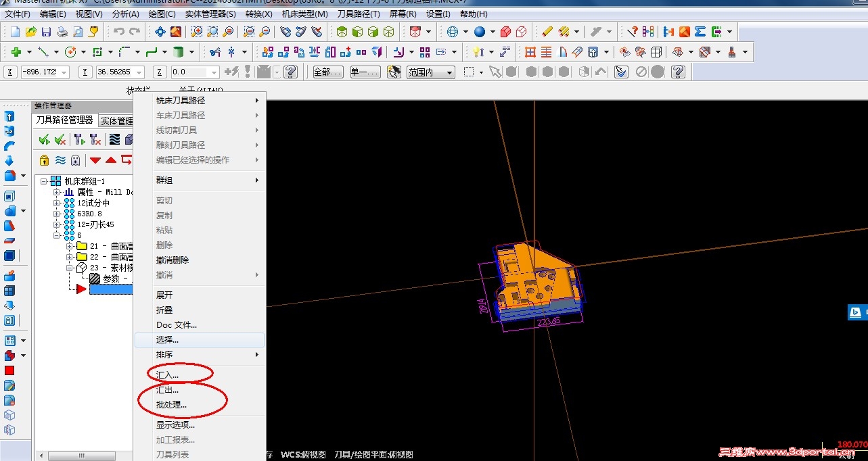The height and width of the screenshot is (461, 868).
Task: Click the ghost icon in operations manager
Action: coord(75,160)
